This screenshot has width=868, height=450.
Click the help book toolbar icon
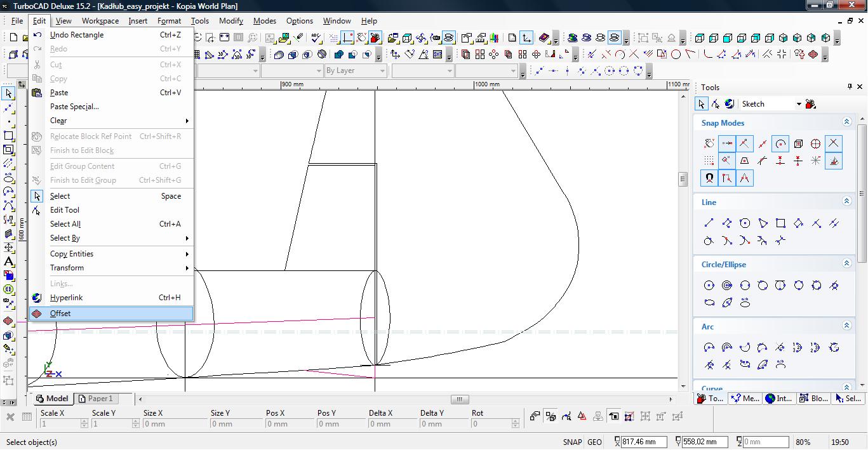(x=544, y=38)
